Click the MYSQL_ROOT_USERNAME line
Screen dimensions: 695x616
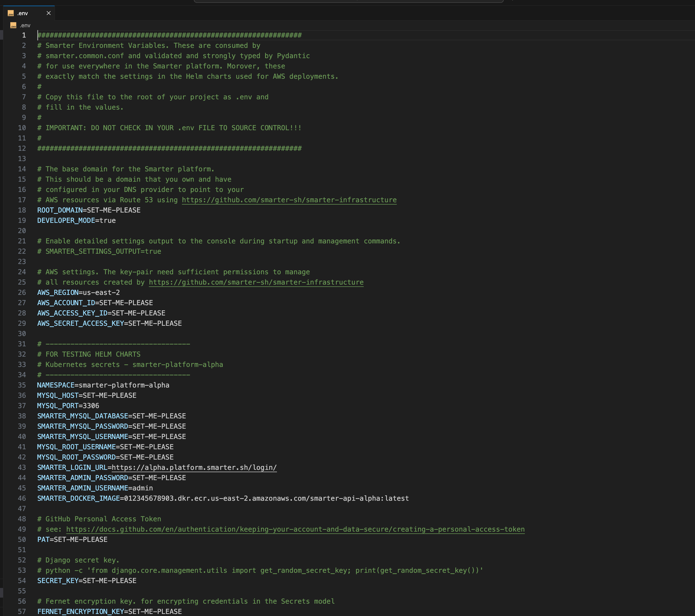click(105, 447)
